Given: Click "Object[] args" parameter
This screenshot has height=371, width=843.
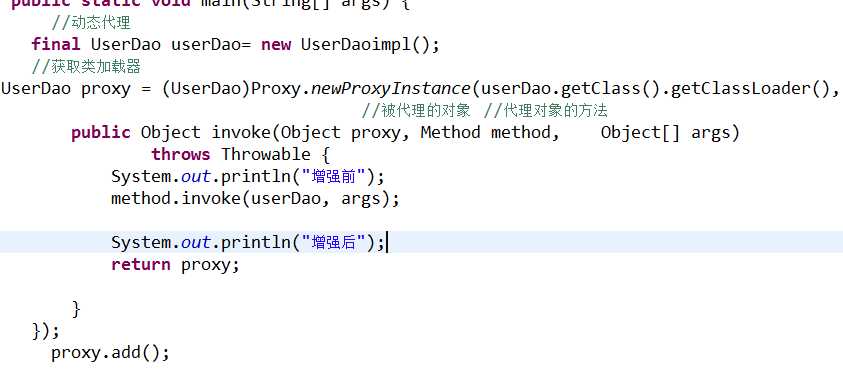Looking at the screenshot, I should (670, 132).
